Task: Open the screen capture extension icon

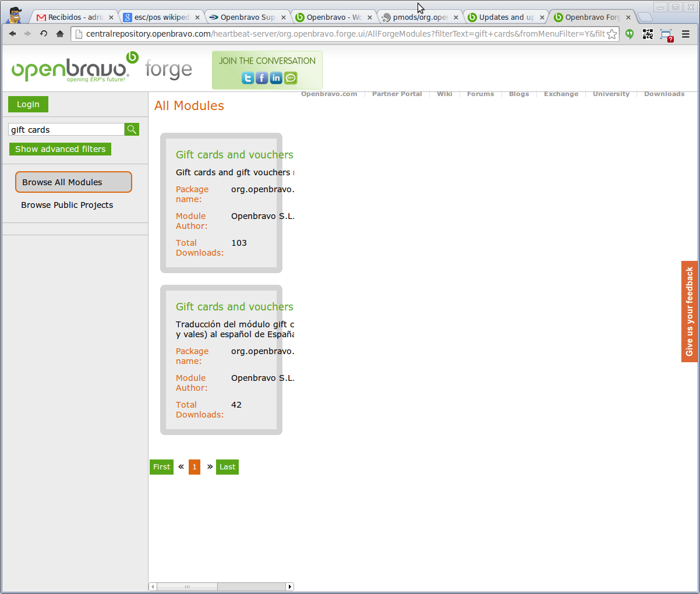Action: tap(666, 35)
